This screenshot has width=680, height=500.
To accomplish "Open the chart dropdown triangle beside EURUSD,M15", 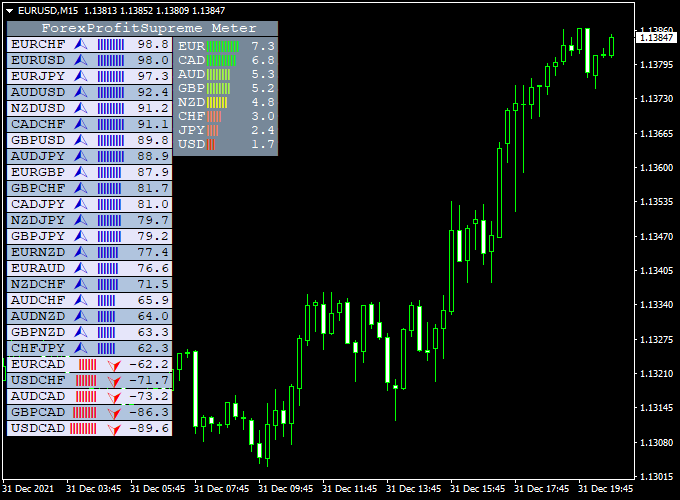I will pyautogui.click(x=10, y=11).
